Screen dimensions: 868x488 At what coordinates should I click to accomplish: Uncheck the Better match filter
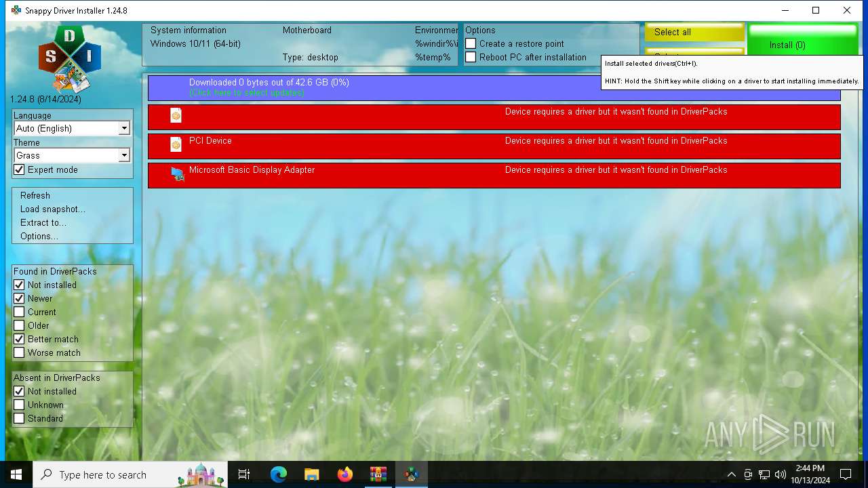coord(19,340)
